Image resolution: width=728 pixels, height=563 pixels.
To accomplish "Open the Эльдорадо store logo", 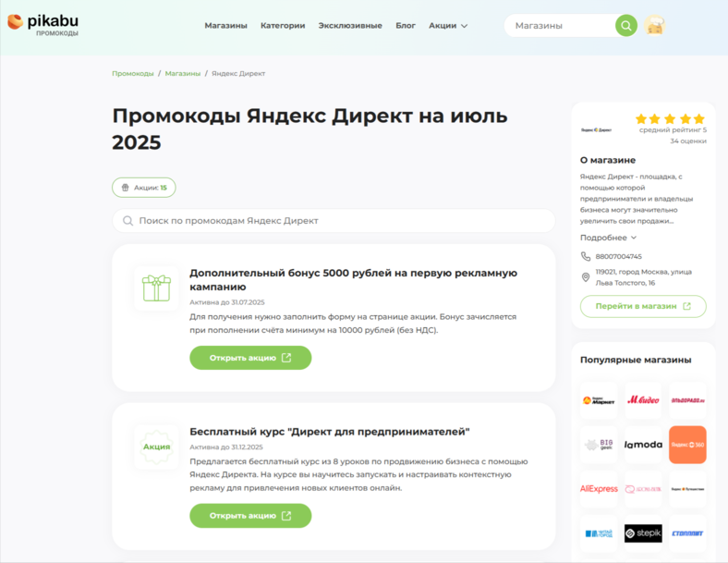I will pos(687,400).
